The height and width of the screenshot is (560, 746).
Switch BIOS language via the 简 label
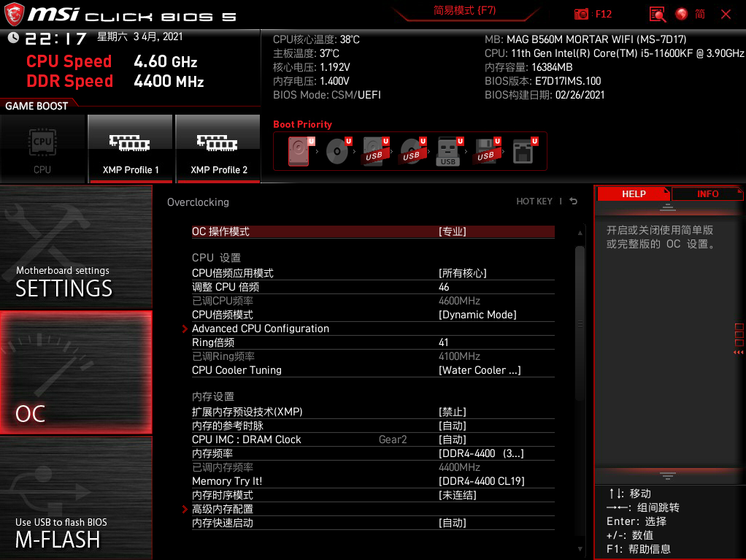[700, 15]
